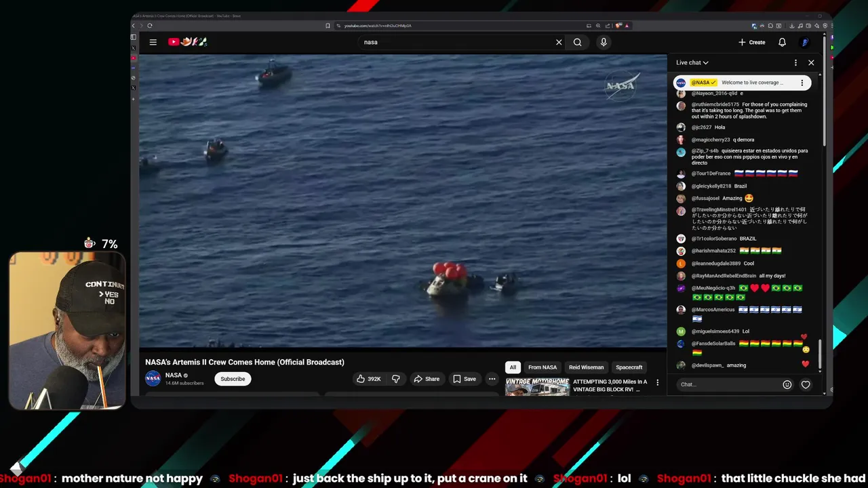Click the video title 'NASA's Artemis II Crew Comes Home'

[x=245, y=362]
